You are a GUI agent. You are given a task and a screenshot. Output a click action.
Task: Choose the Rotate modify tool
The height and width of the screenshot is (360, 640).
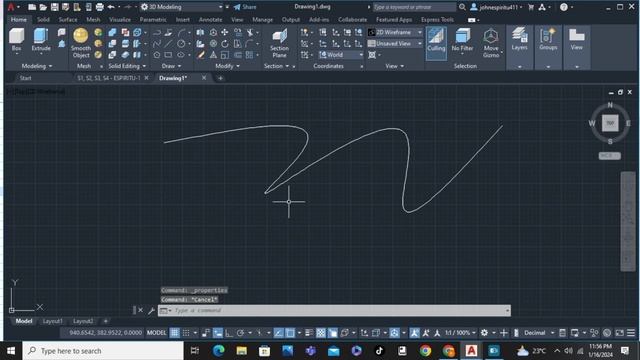tap(224, 43)
